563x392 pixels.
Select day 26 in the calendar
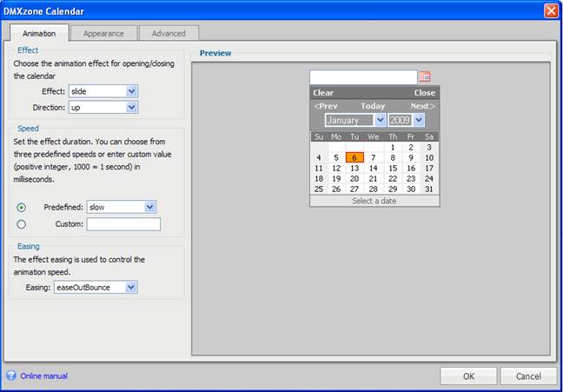tap(336, 189)
